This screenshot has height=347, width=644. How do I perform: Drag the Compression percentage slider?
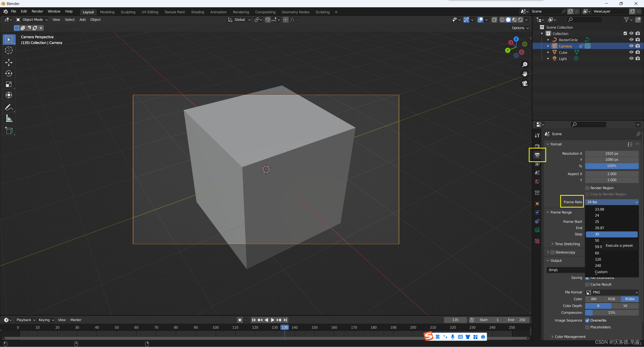click(x=612, y=312)
